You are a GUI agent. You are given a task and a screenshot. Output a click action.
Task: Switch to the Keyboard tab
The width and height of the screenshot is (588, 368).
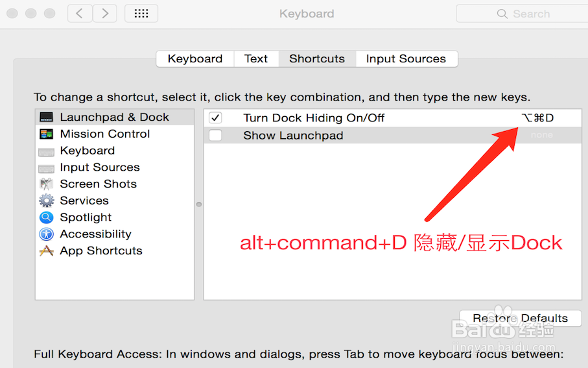[195, 59]
